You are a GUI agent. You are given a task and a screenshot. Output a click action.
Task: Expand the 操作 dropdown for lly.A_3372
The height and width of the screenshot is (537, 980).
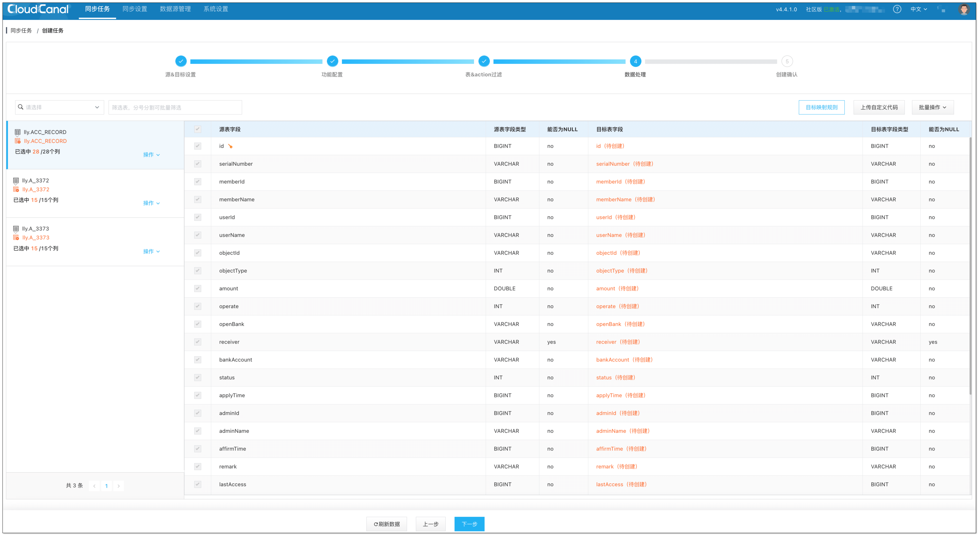[x=151, y=203]
